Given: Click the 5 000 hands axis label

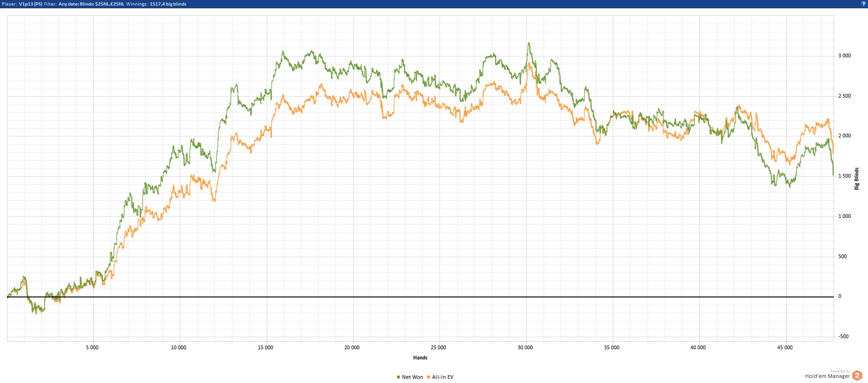Looking at the screenshot, I should 92,347.
